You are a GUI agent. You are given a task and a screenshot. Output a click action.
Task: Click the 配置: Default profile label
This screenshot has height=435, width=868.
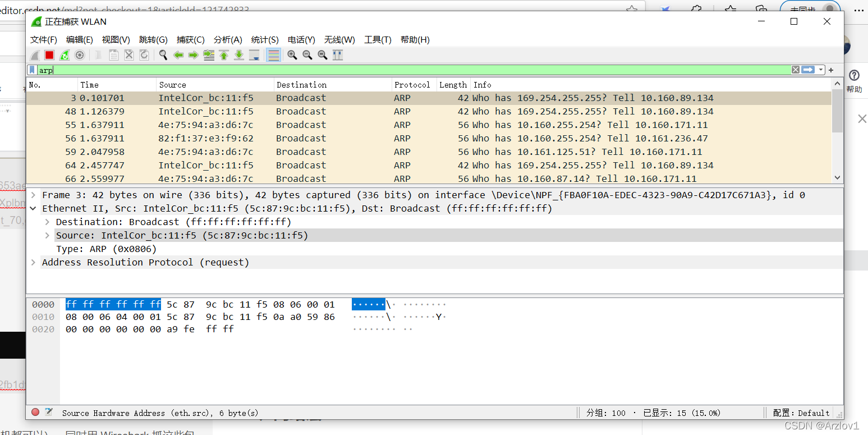[801, 413]
